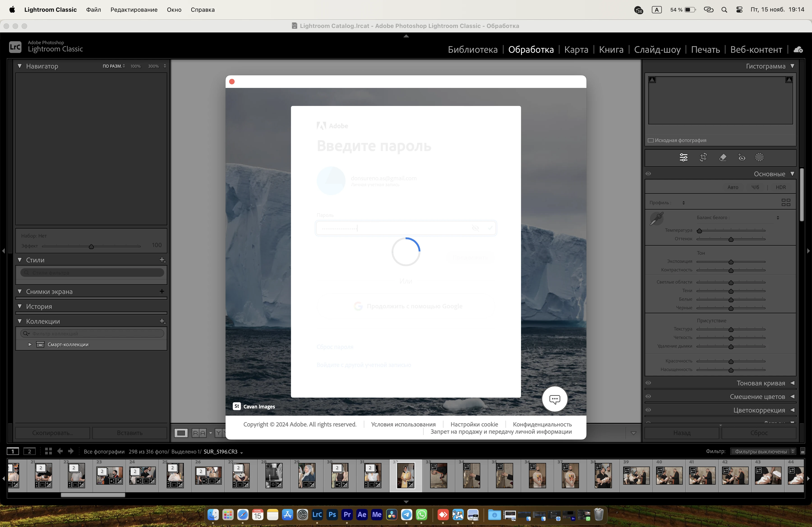The image size is (812, 527).
Task: Add a new collection in Коллекции panel
Action: (x=162, y=321)
